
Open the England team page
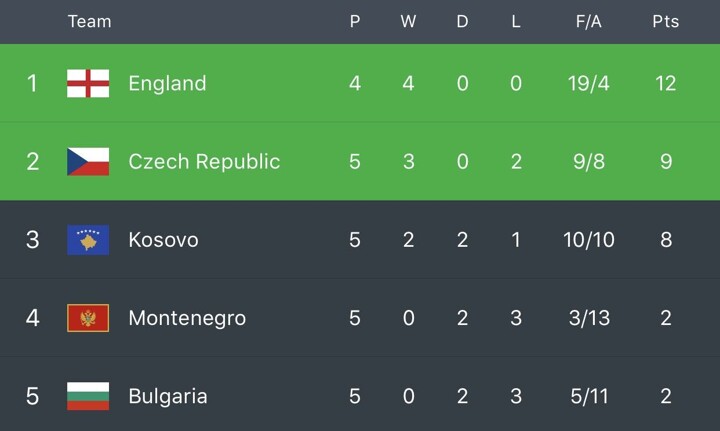[x=167, y=83]
